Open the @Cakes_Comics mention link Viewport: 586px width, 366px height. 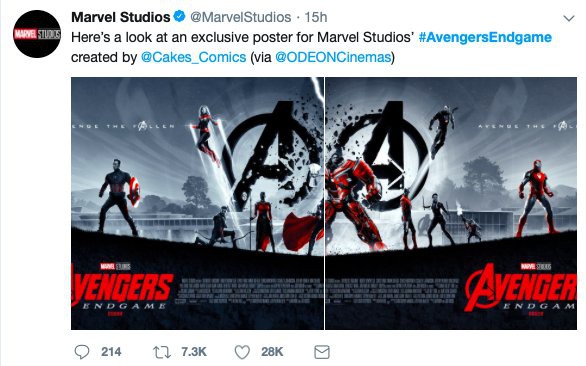pyautogui.click(x=193, y=57)
